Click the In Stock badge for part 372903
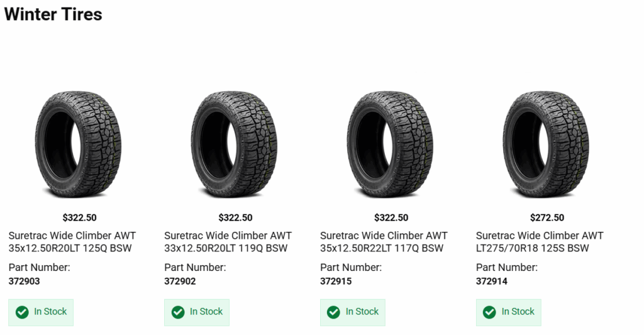The image size is (644, 335). tap(42, 312)
